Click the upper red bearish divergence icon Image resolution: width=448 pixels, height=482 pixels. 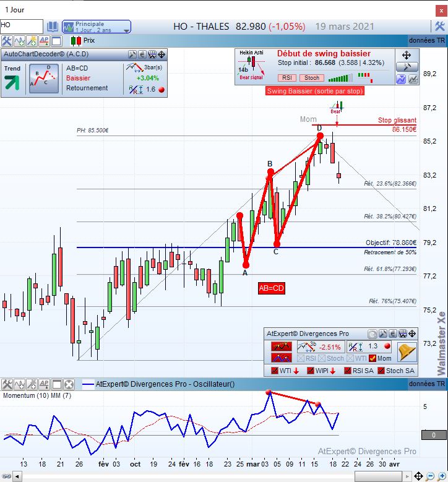coord(281,346)
